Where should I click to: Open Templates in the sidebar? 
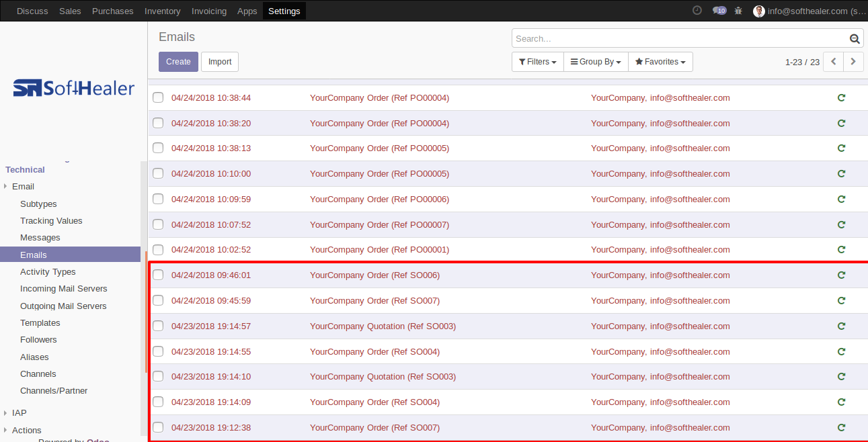40,323
